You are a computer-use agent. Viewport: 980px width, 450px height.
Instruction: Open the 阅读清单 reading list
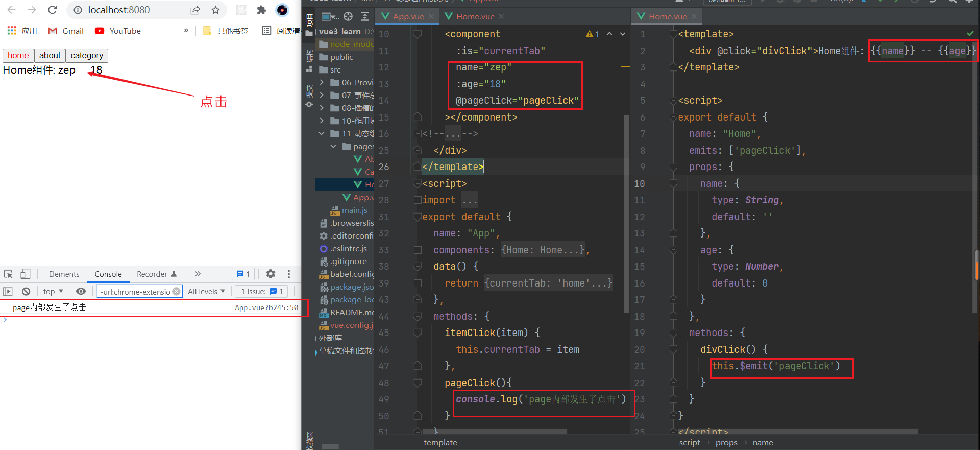281,31
